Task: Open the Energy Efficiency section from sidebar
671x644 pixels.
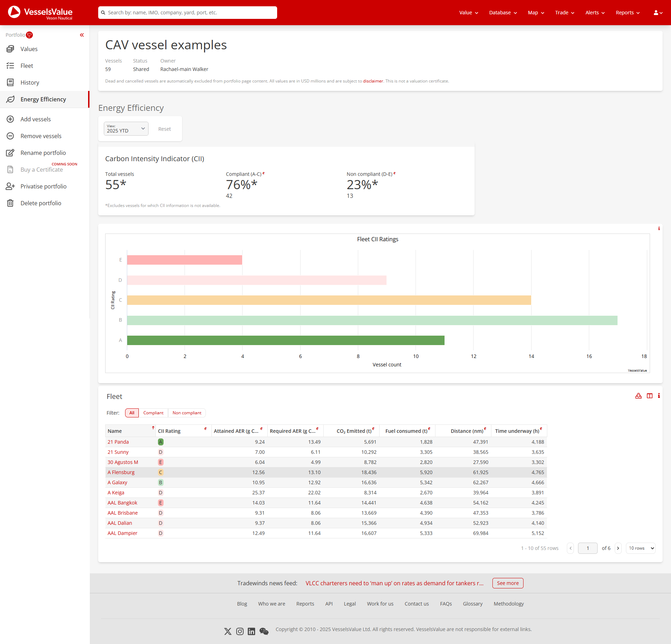Action: (x=43, y=99)
